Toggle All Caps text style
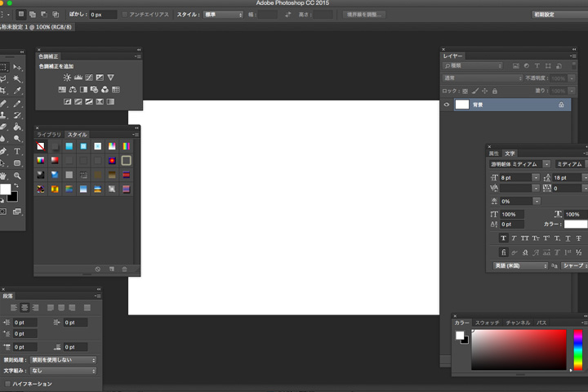Image resolution: width=588 pixels, height=392 pixels. (x=524, y=238)
